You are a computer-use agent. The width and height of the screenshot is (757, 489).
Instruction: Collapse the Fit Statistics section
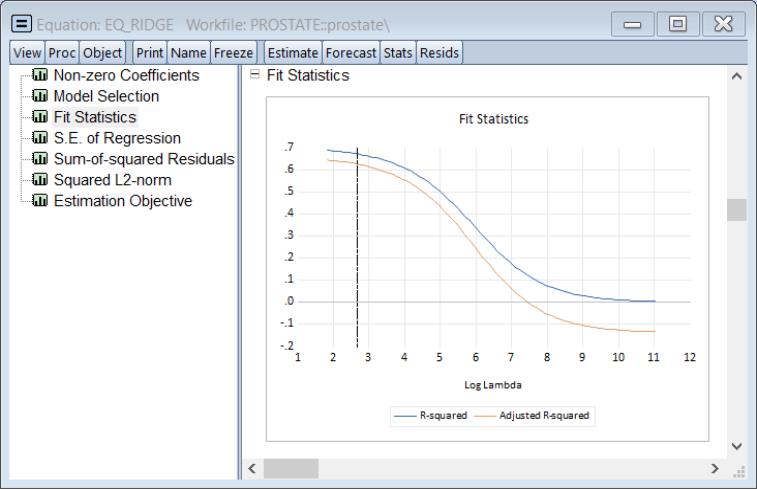click(254, 76)
